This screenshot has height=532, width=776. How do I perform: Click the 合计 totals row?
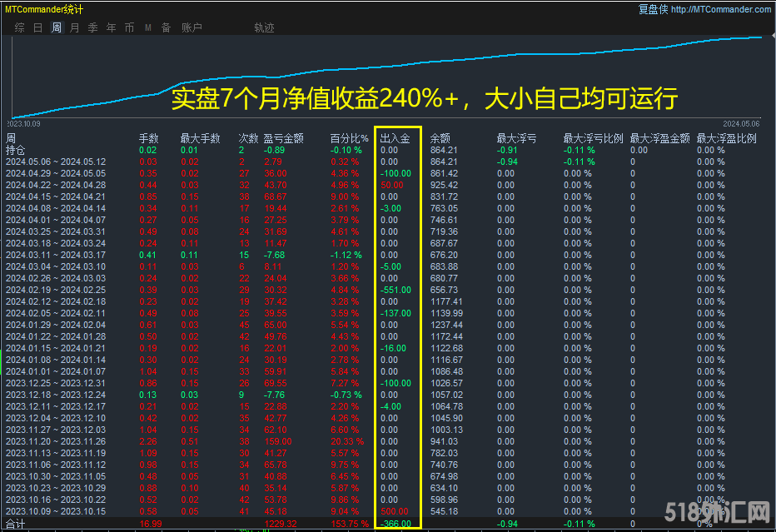16,524
